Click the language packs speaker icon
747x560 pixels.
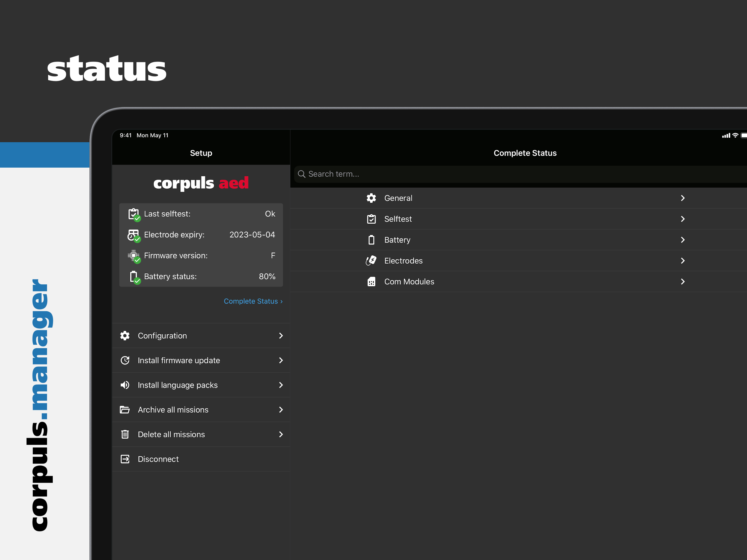[x=125, y=385]
